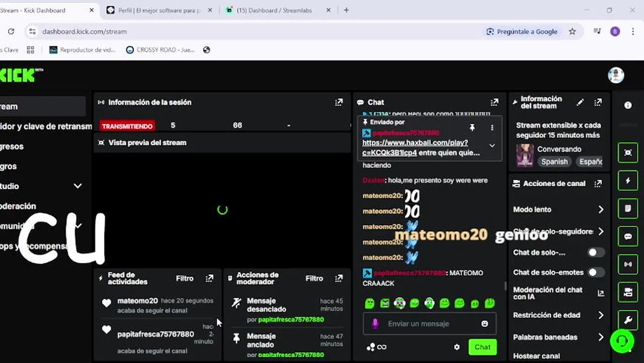Switch to the Streamlabs Dashboard tab
Screen dimensions: 644x363
(x=278, y=10)
